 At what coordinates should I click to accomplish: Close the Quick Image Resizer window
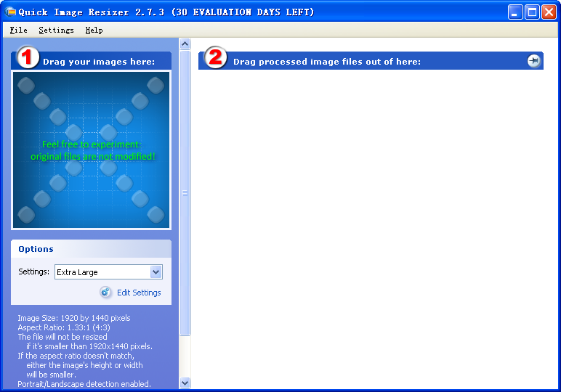point(549,12)
